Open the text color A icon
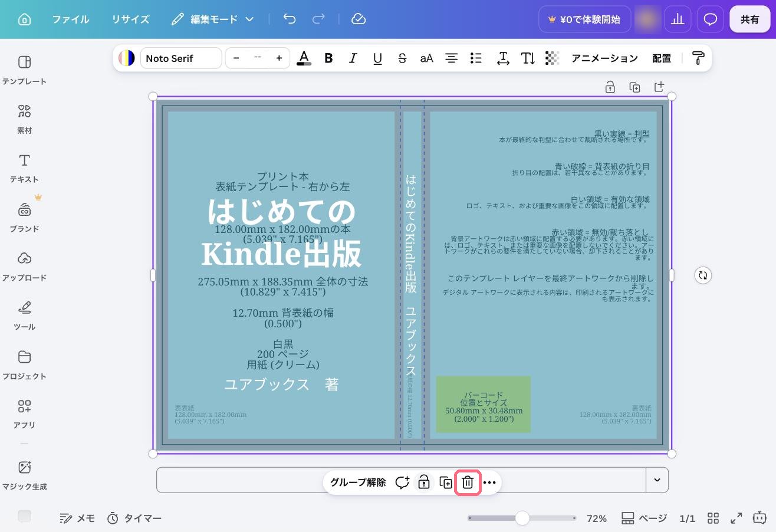 (x=304, y=58)
